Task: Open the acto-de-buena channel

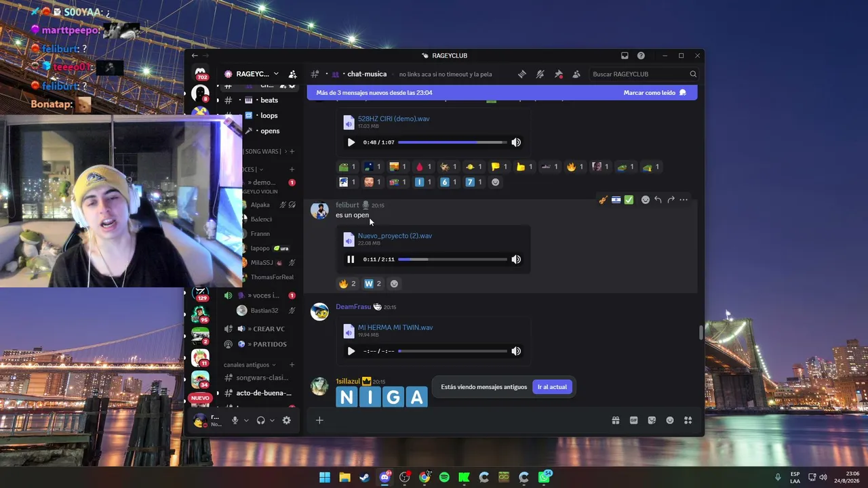Action: click(261, 393)
